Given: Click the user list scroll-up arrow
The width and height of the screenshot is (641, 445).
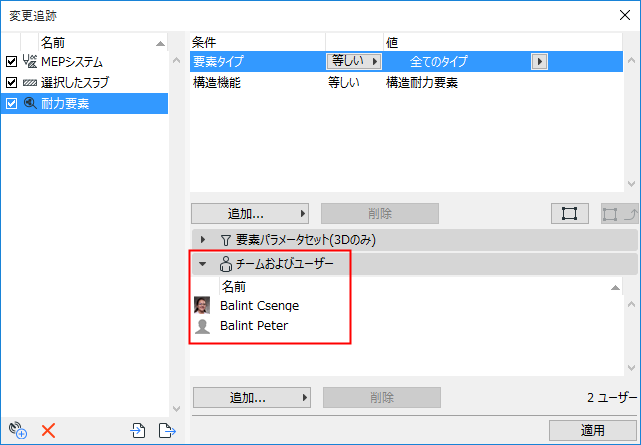Looking at the screenshot, I should pos(631,304).
